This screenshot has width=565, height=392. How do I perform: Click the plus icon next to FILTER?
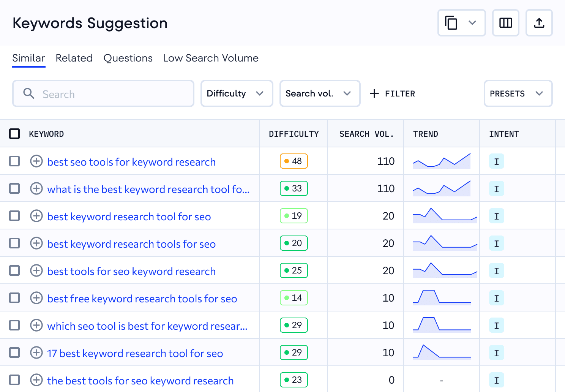(374, 93)
